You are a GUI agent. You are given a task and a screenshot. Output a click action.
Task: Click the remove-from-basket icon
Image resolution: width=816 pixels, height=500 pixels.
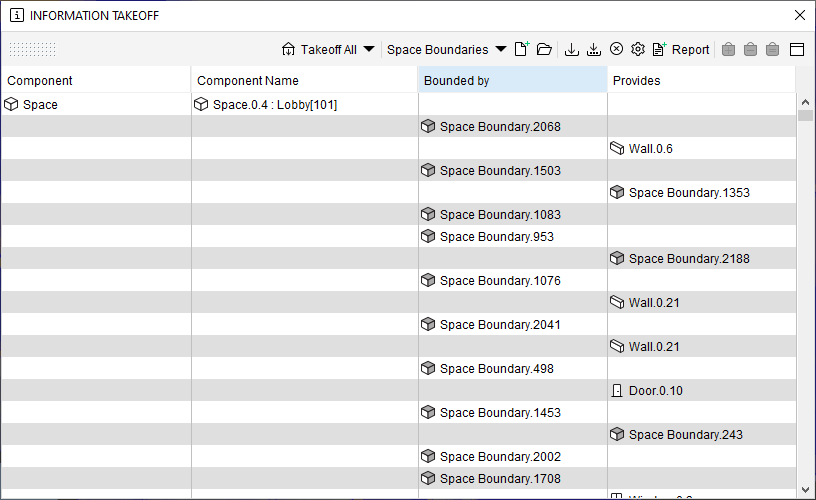[750, 49]
